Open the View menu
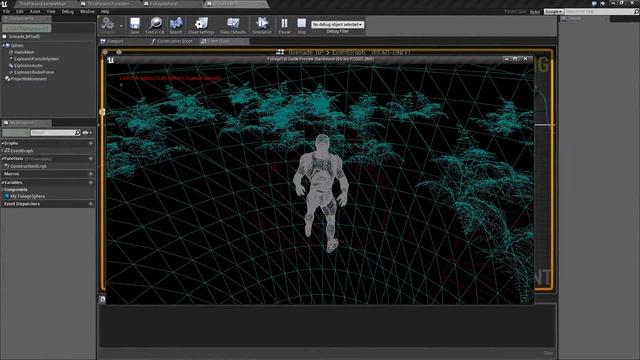 pos(51,12)
